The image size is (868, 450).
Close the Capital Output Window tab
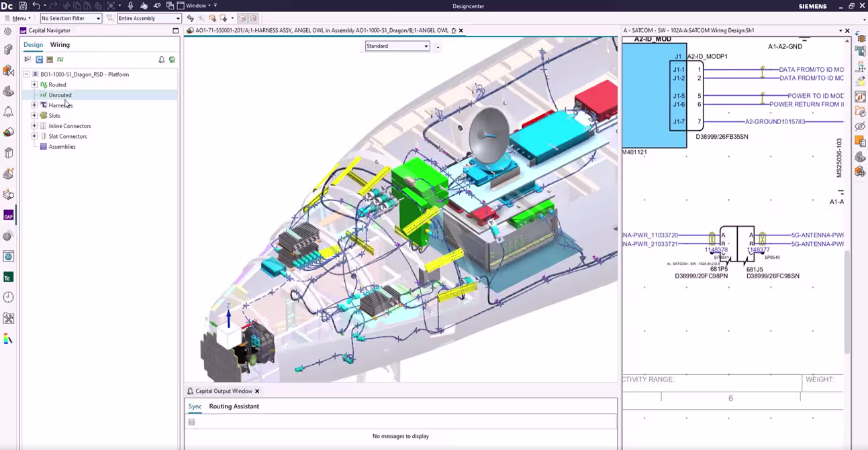257,391
